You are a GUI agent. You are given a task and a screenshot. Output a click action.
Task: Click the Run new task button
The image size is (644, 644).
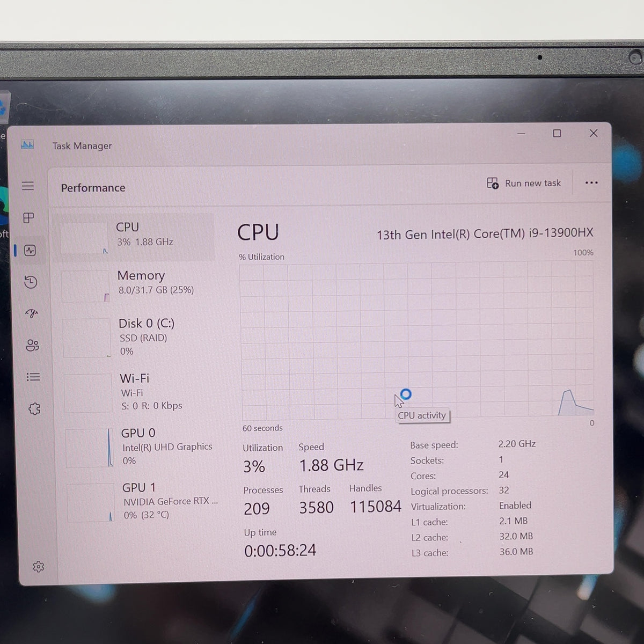point(523,184)
